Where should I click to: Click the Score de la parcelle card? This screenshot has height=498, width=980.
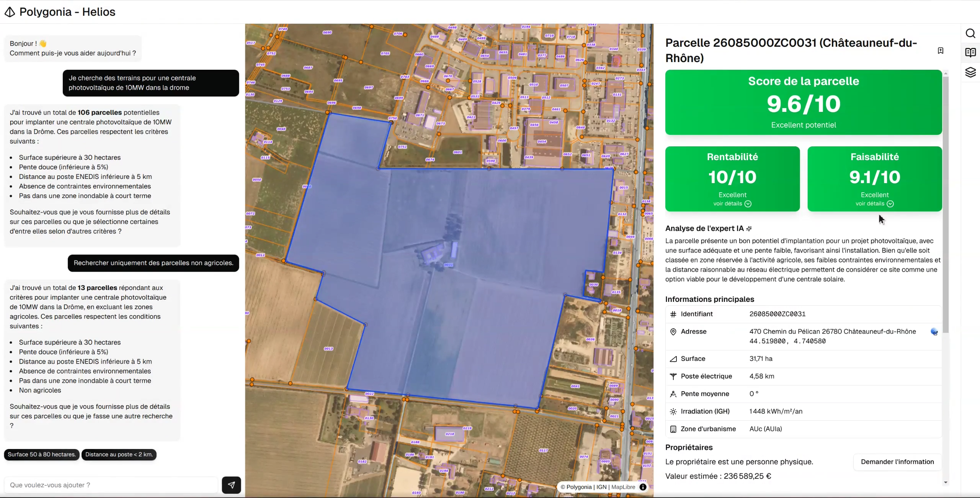804,102
